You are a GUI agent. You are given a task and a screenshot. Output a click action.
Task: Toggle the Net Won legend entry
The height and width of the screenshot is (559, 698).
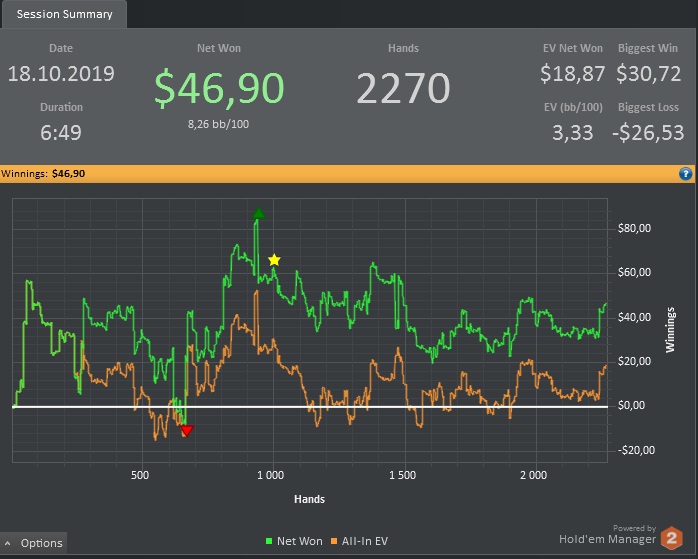click(x=294, y=541)
